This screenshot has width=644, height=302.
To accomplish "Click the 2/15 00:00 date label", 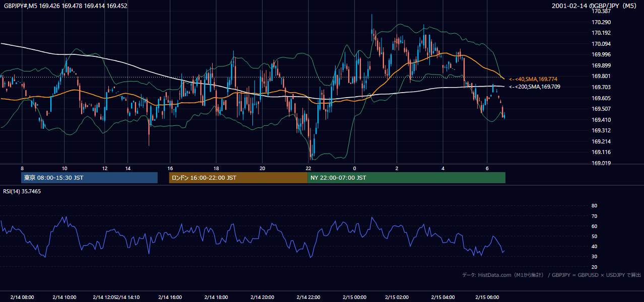I will pyautogui.click(x=354, y=297).
